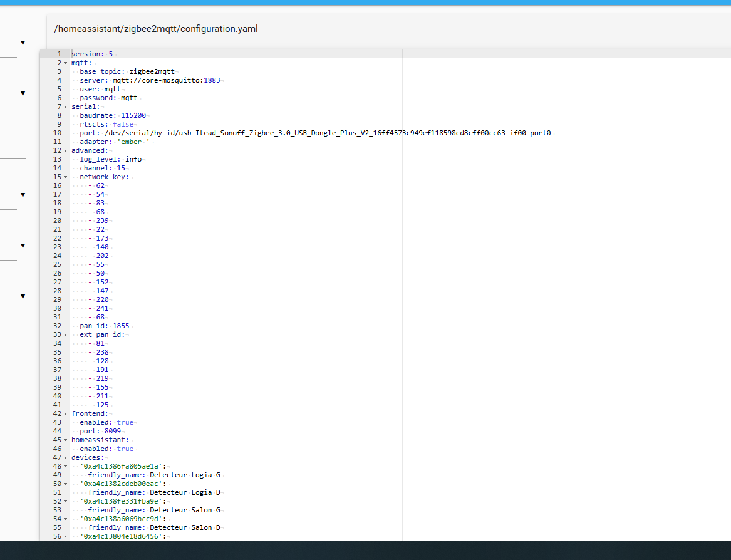
Task: Open the topmost dropdown arrow in left sidebar
Action: click(23, 43)
